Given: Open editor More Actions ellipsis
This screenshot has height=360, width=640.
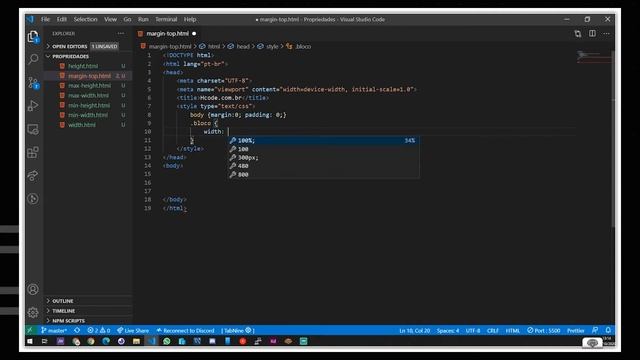Looking at the screenshot, I should pos(607,33).
